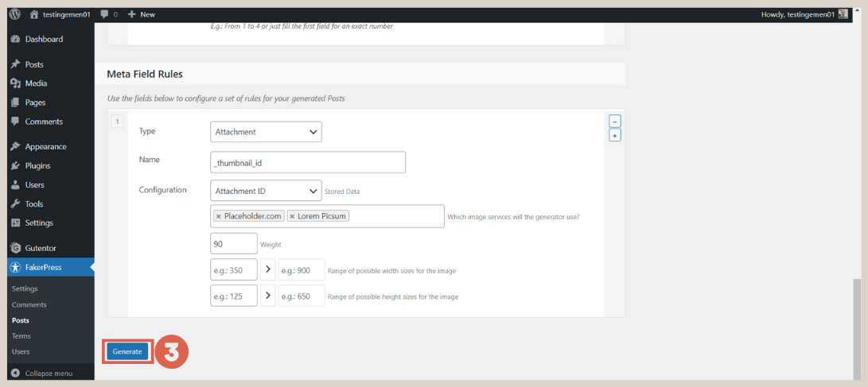868x387 pixels.
Task: Click the Name field containing _thumbnail_id
Action: point(308,162)
